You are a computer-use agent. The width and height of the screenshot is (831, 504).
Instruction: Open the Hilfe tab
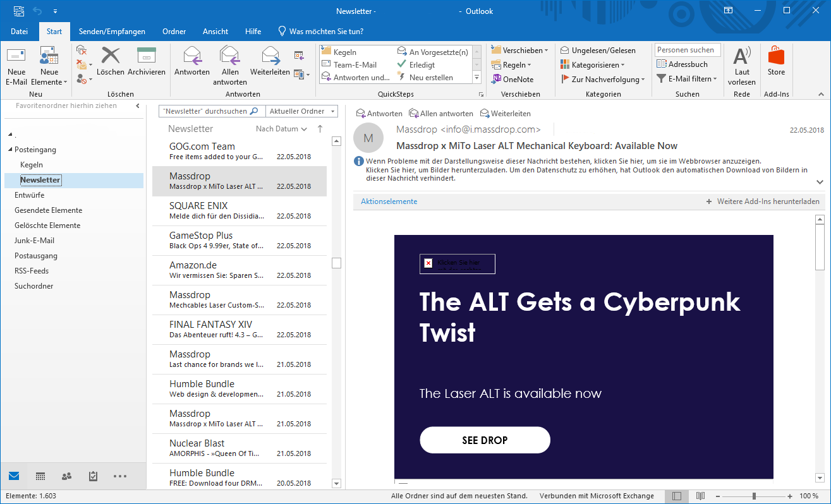pyautogui.click(x=253, y=32)
